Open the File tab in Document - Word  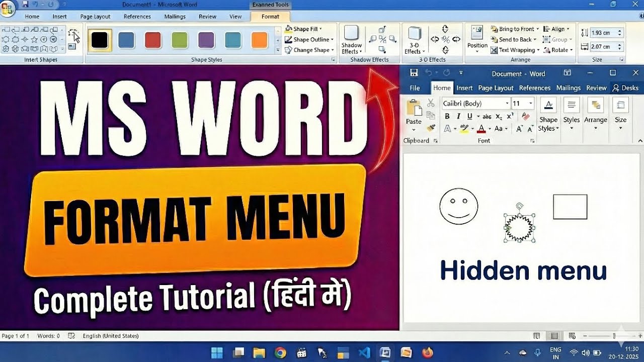pos(415,88)
